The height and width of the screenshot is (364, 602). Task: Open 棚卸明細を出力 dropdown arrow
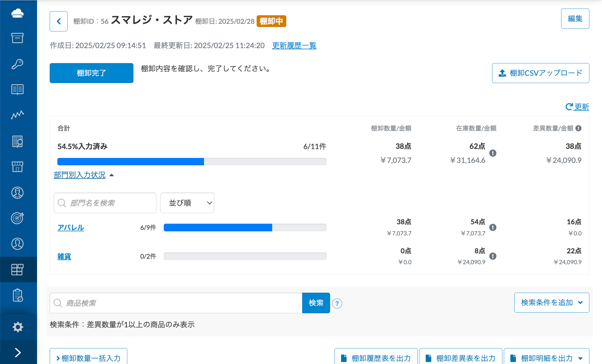point(580,358)
